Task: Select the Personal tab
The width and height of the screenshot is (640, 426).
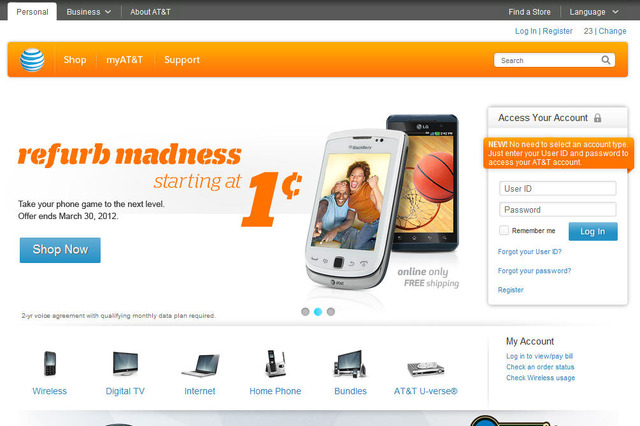Action: 32,12
